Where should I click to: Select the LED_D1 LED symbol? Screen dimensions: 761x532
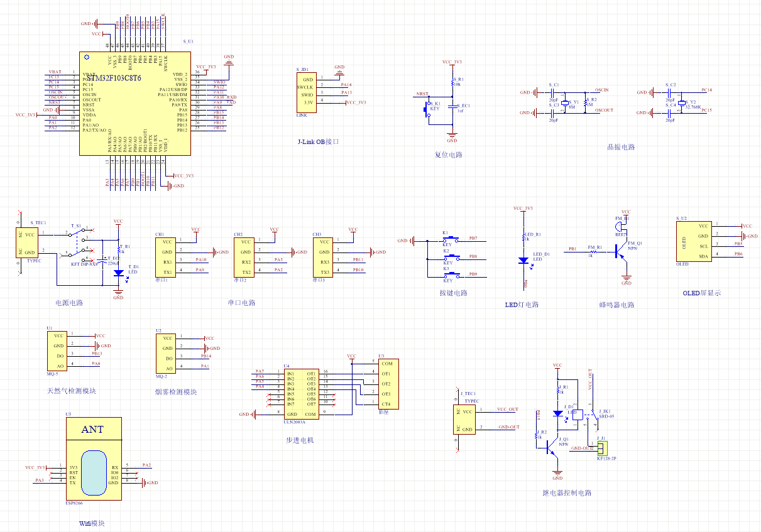[x=523, y=260]
